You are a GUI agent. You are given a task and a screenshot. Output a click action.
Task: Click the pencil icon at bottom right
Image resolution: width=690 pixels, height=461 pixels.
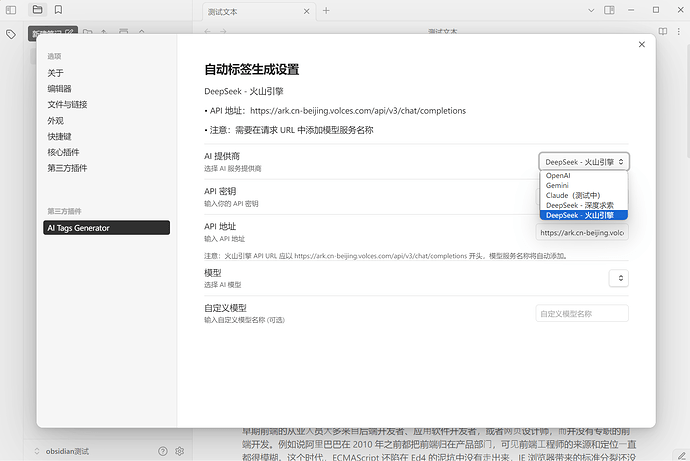681,455
